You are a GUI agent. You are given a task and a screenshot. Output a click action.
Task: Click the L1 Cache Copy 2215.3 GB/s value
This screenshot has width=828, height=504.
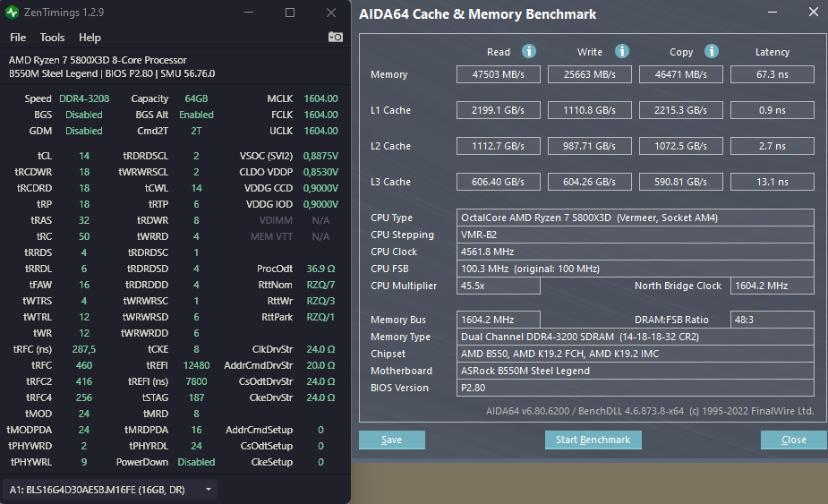click(681, 110)
